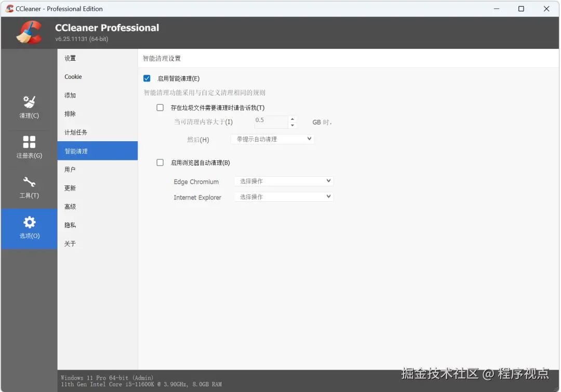Open the 清理(C) cleaner panel icon
The image size is (561, 392).
tap(29, 108)
